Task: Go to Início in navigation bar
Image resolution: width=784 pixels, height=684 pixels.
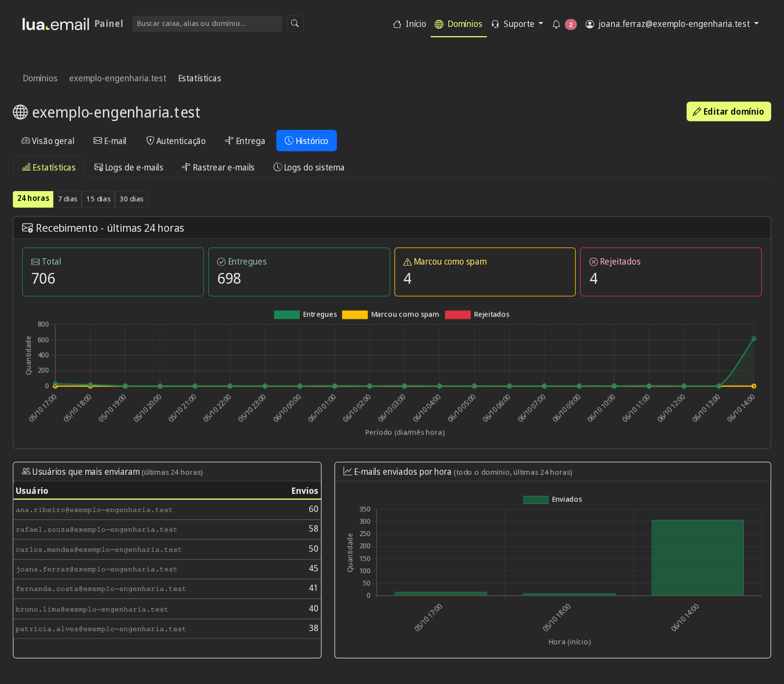Action: click(410, 24)
